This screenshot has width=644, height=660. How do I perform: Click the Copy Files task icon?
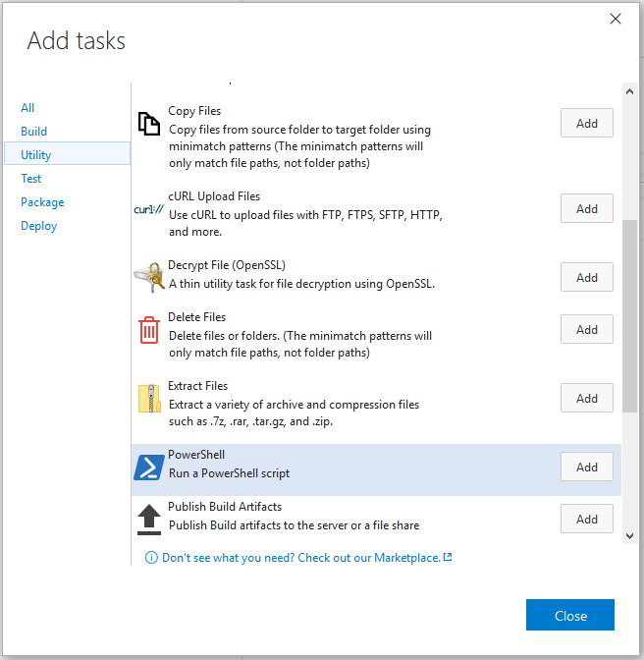[149, 124]
